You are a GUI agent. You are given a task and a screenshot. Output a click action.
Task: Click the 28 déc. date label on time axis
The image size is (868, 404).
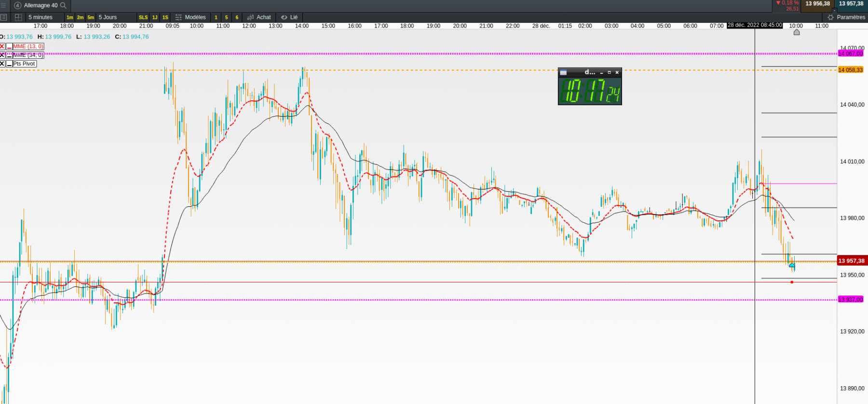coord(541,26)
